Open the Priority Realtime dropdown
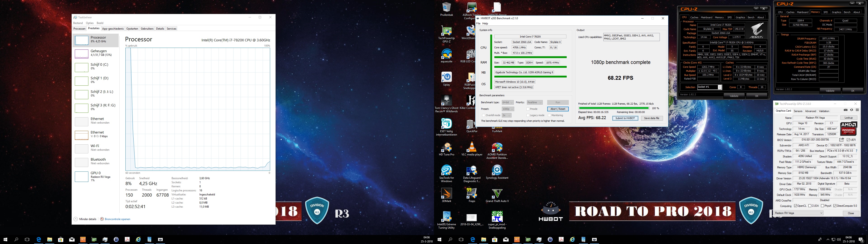The height and width of the screenshot is (244, 868). [535, 102]
